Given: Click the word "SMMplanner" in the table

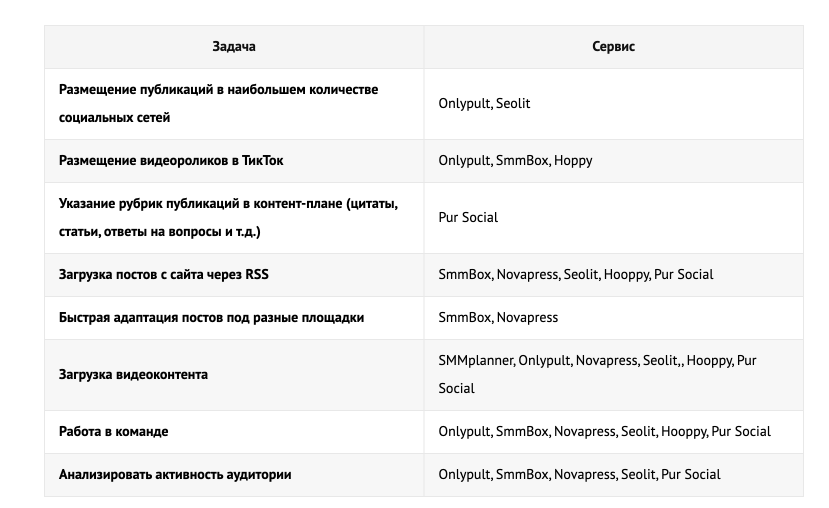Looking at the screenshot, I should pyautogui.click(x=475, y=360).
